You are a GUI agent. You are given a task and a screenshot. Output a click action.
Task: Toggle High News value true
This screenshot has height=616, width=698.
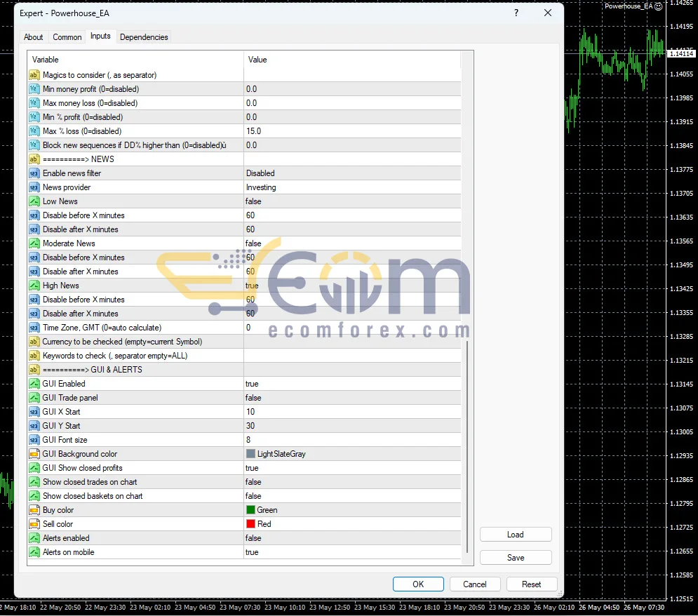pyautogui.click(x=352, y=286)
